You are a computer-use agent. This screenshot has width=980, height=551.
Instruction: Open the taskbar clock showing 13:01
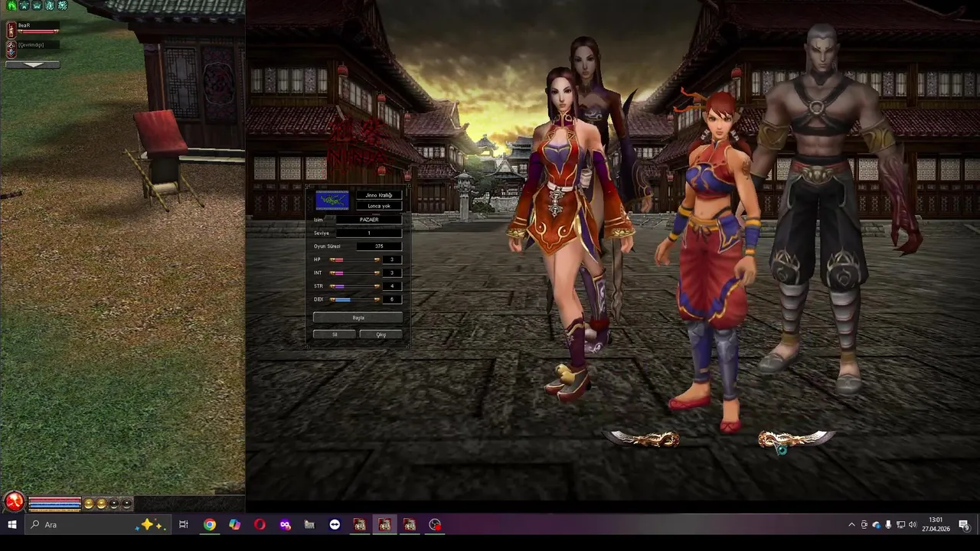(x=936, y=525)
